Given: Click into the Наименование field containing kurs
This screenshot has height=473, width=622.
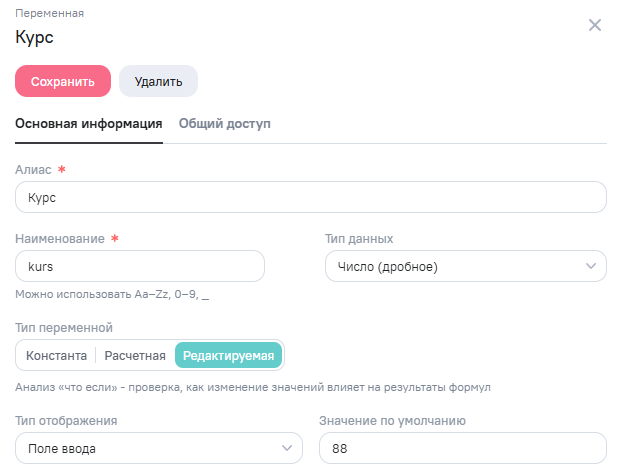Looking at the screenshot, I should pos(140,267).
